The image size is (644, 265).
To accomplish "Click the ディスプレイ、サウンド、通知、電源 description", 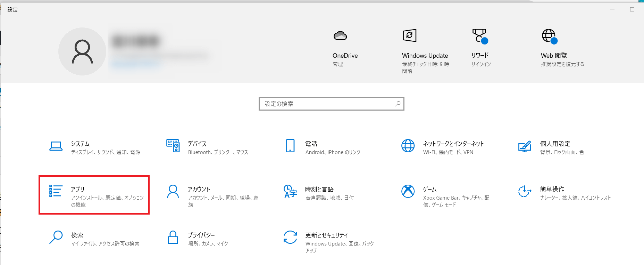I will (x=106, y=152).
